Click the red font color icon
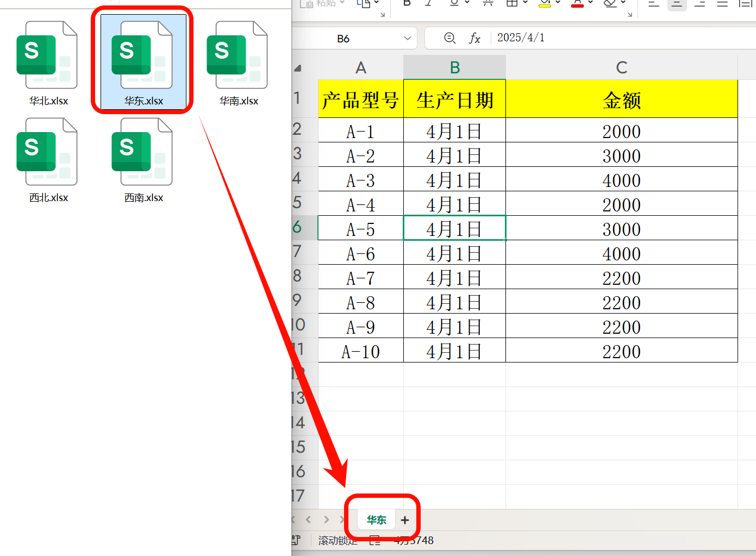Viewport: 756px width, 556px height. coord(578,3)
